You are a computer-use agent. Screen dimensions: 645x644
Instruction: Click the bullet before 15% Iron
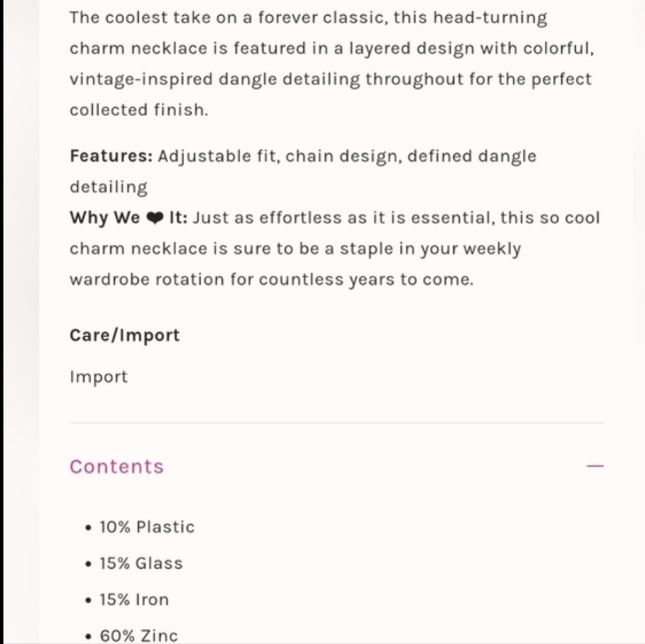tap(88, 600)
